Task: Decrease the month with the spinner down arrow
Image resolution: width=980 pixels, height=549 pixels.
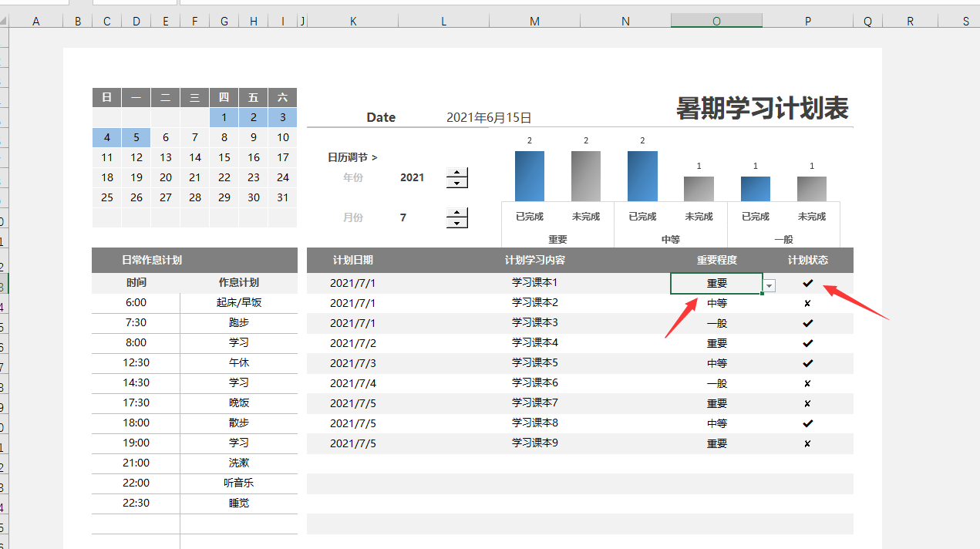Action: (457, 223)
